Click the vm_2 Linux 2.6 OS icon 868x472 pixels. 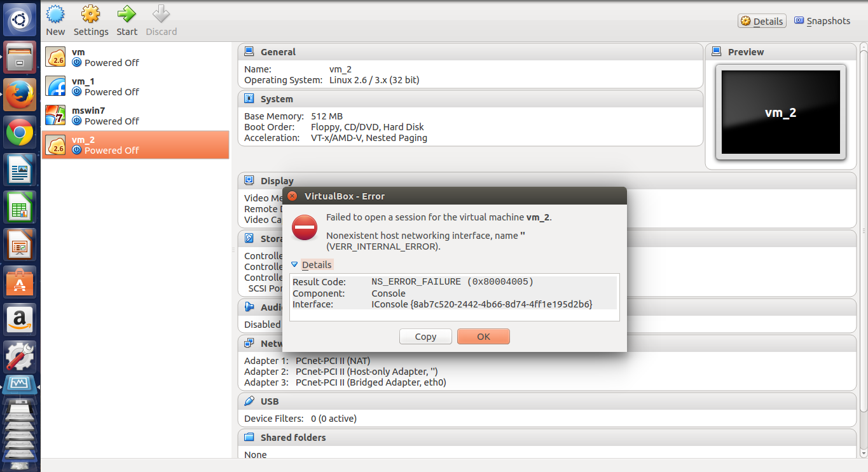pos(55,145)
